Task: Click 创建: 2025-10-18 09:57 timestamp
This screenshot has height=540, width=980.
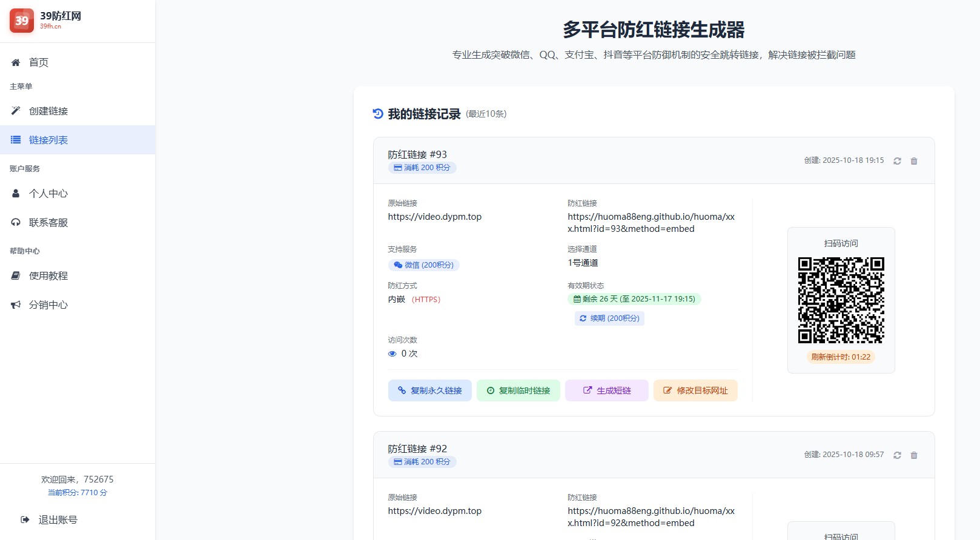Action: [x=844, y=455]
